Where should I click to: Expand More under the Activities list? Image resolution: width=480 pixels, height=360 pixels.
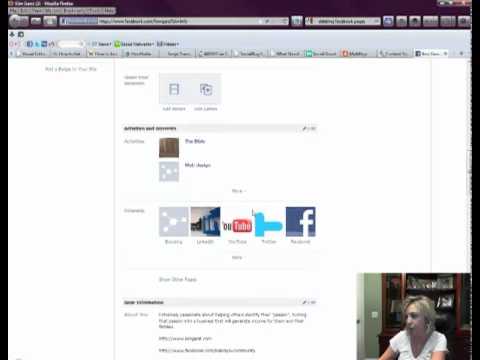pos(239,191)
